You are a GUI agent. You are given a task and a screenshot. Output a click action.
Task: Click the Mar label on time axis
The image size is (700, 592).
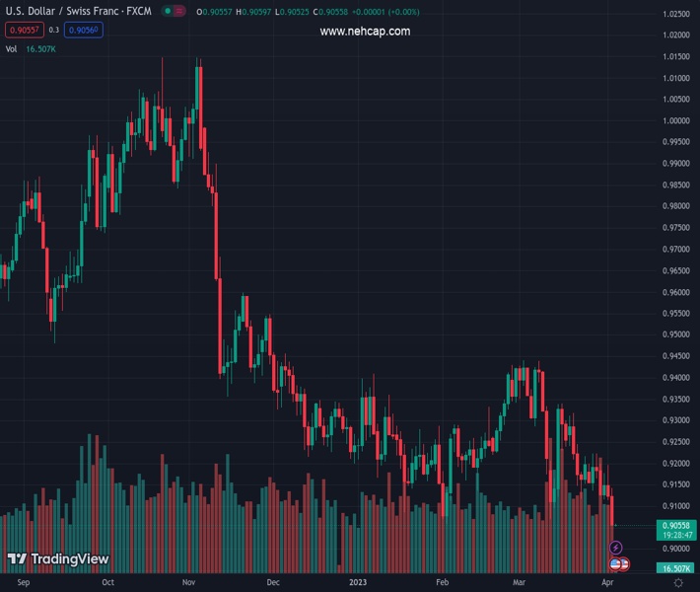click(x=519, y=582)
